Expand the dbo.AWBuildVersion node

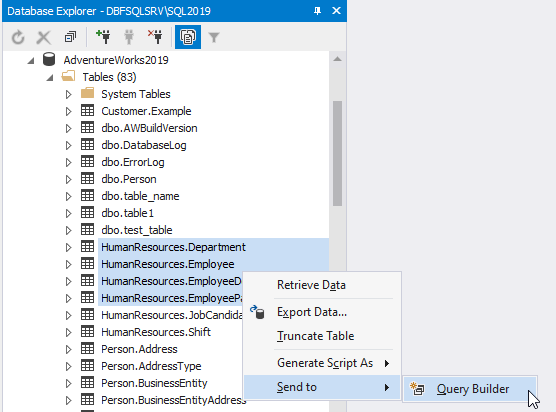click(68, 128)
